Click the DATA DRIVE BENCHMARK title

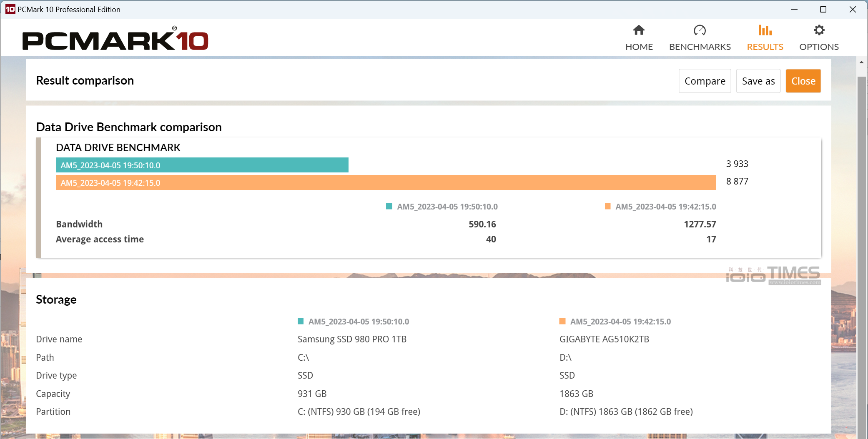(x=118, y=147)
